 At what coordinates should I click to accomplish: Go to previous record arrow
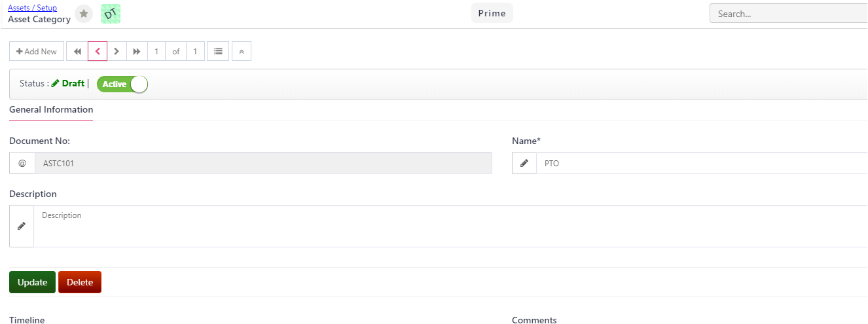pyautogui.click(x=98, y=52)
